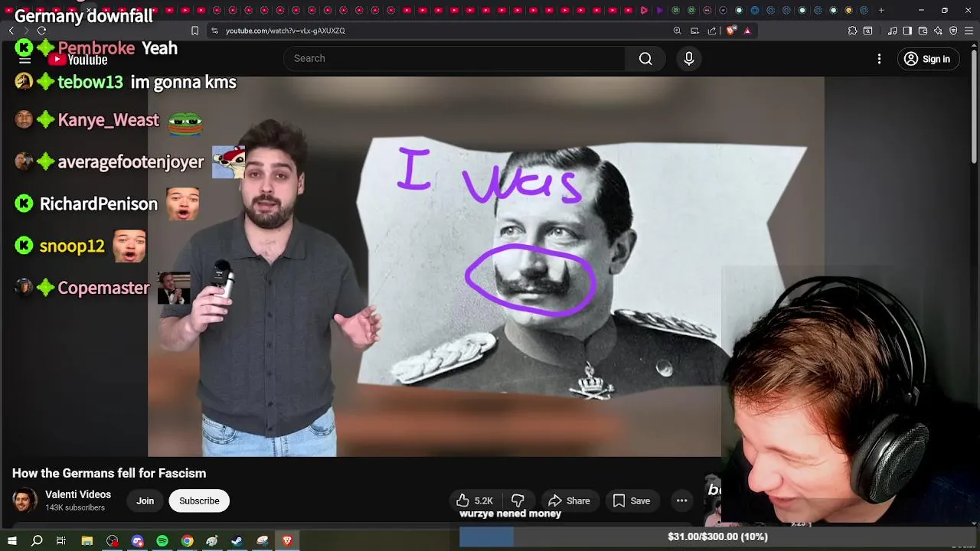Image resolution: width=980 pixels, height=551 pixels.
Task: Open Google Chrome from the taskbar
Action: coord(187,540)
